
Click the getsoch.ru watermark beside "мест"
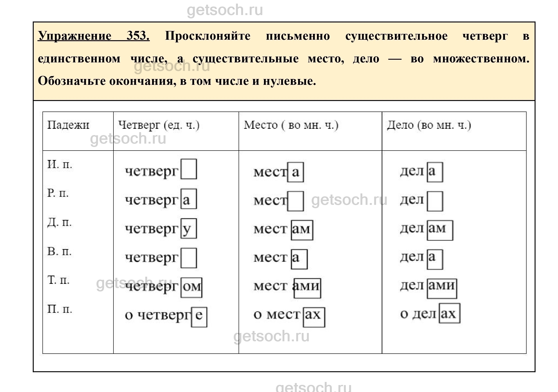pyautogui.click(x=349, y=200)
